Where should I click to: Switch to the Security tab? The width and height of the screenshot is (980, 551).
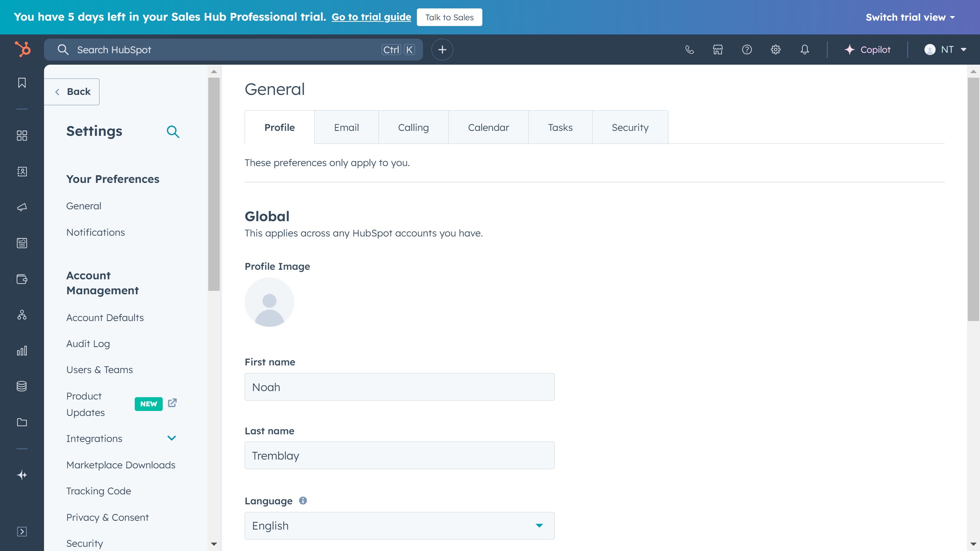tap(630, 127)
